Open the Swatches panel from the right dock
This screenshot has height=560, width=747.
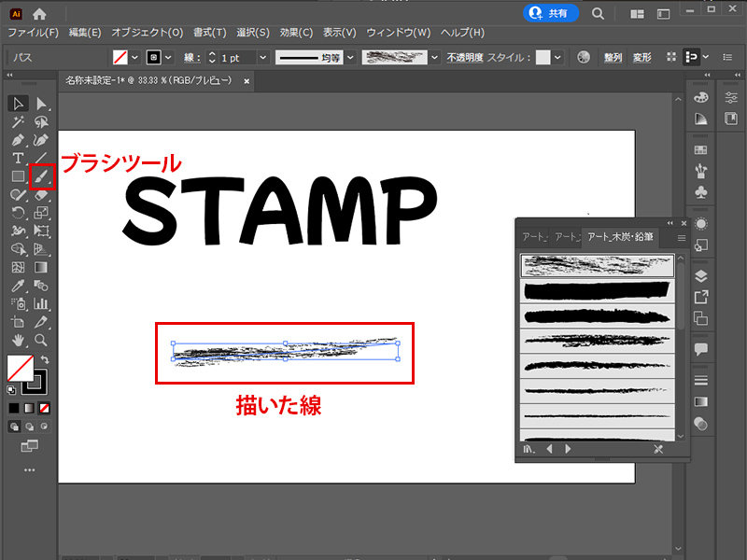coord(702,147)
